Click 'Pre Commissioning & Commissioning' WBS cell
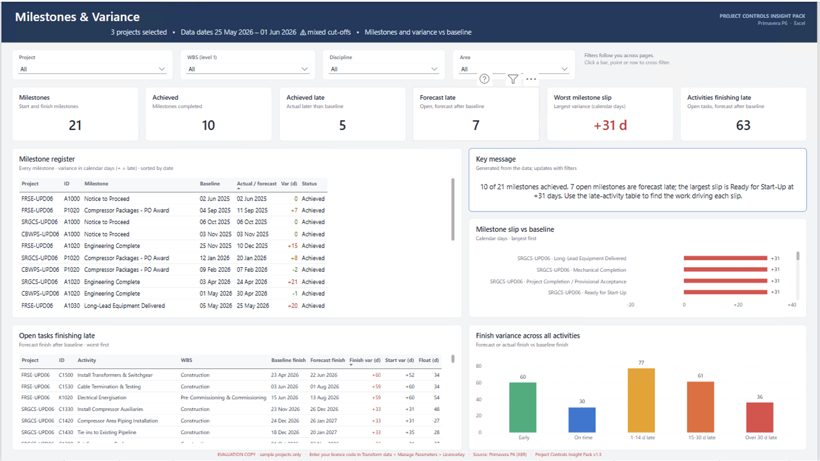Viewport: 820px width, 461px height. pyautogui.click(x=223, y=398)
